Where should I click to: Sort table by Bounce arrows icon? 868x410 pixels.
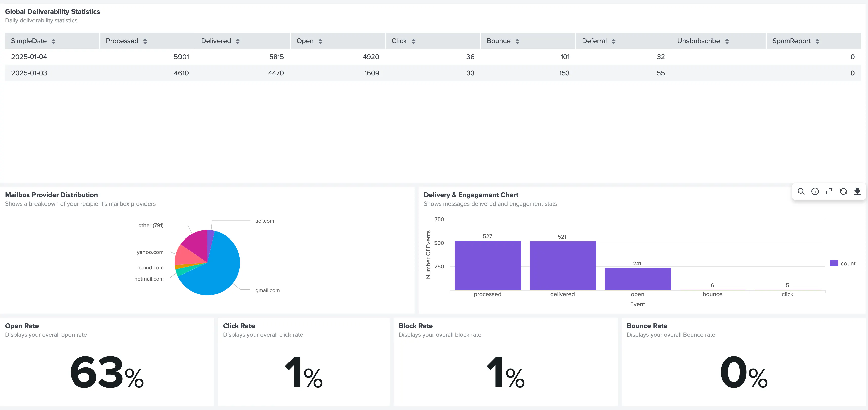pos(517,41)
